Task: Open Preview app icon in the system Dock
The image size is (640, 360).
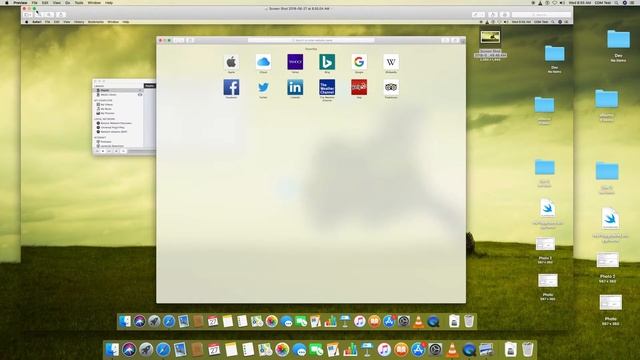Action: (x=487, y=350)
